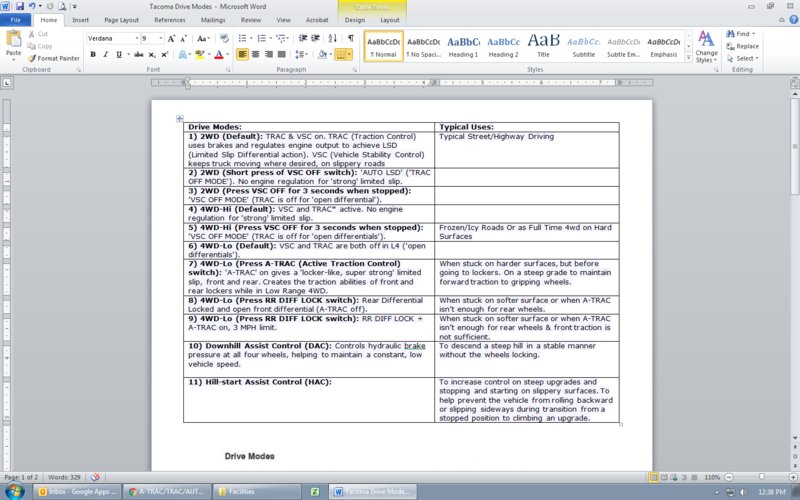800x500 pixels.
Task: Click the Find icon in Editing group
Action: (x=730, y=34)
